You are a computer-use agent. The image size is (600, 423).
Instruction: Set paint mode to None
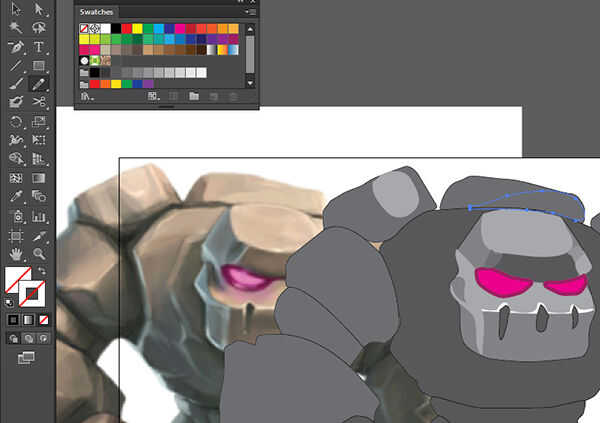(44, 320)
